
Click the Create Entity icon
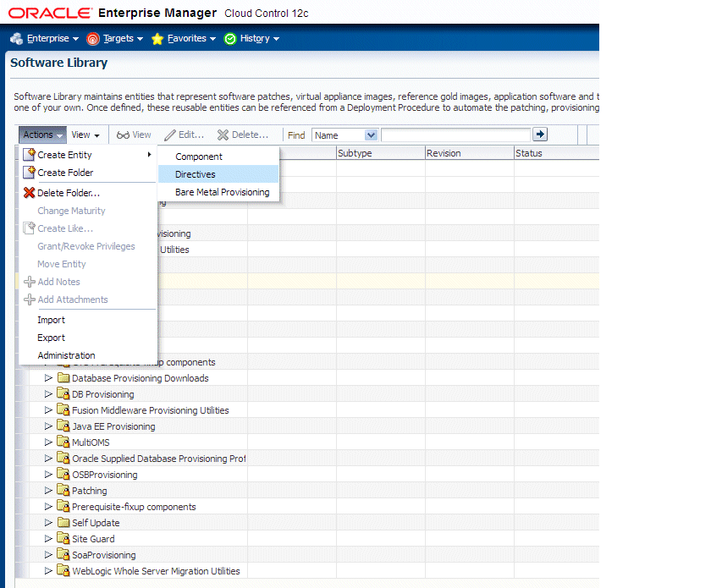[29, 155]
